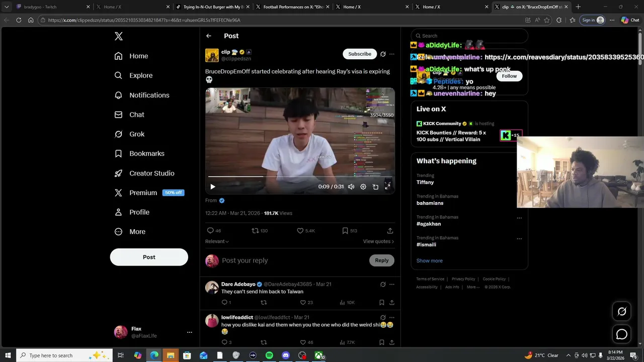Share the main post
This screenshot has width=644, height=362.
[x=390, y=231]
